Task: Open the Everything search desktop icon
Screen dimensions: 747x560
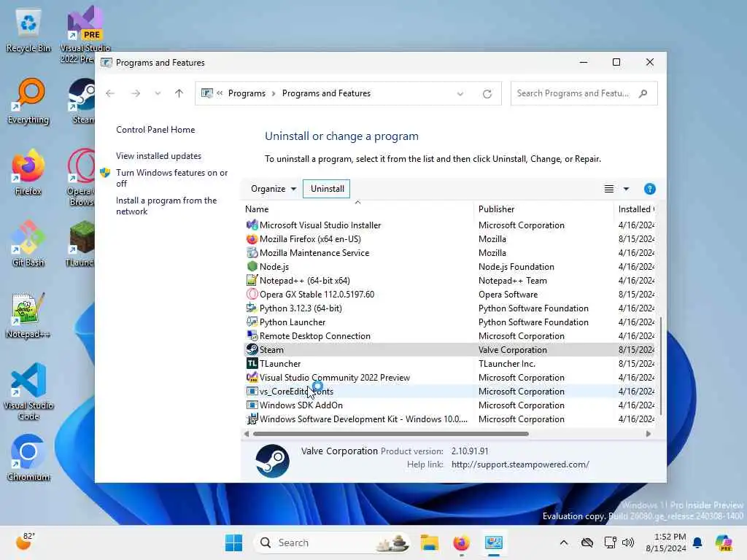Action: [x=28, y=101]
